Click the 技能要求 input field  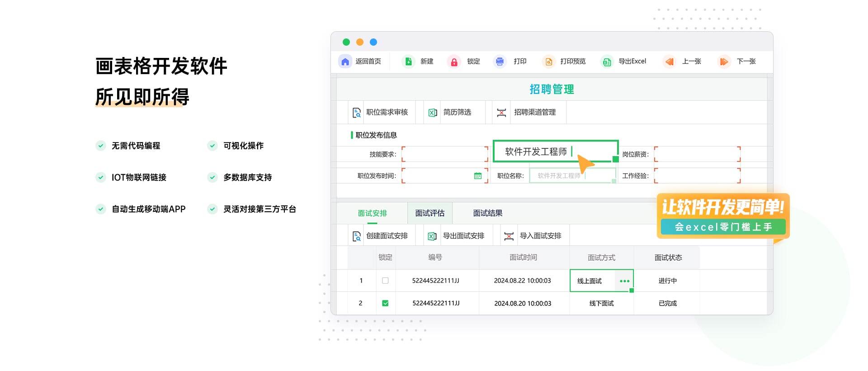[445, 154]
